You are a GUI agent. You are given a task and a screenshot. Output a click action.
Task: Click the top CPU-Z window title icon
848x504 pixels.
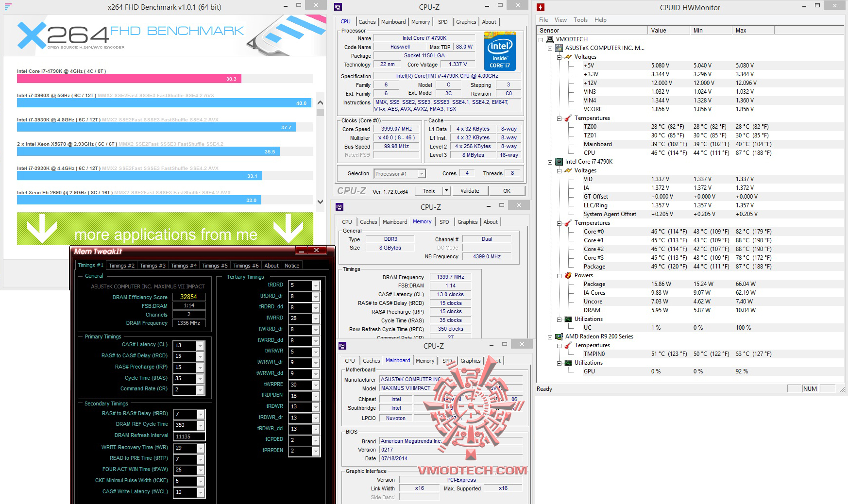339,7
